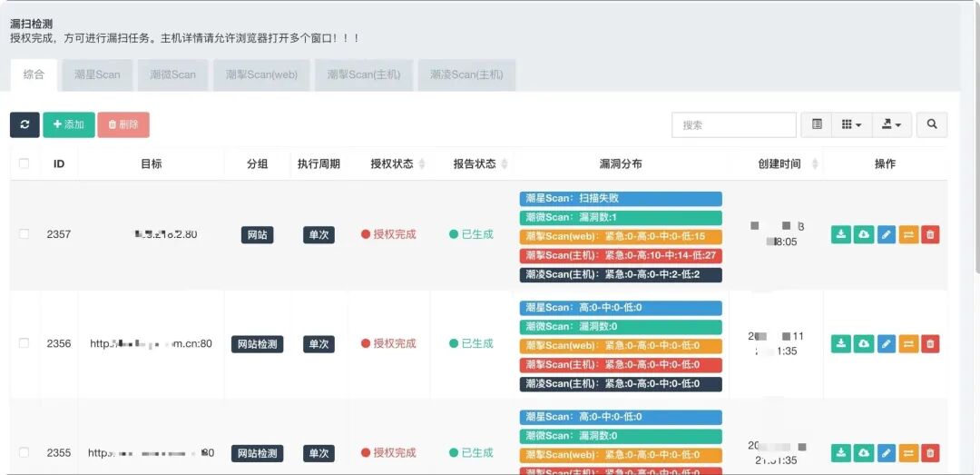Switch to the 综合 tab
Image resolution: width=980 pixels, height=475 pixels.
click(x=34, y=75)
